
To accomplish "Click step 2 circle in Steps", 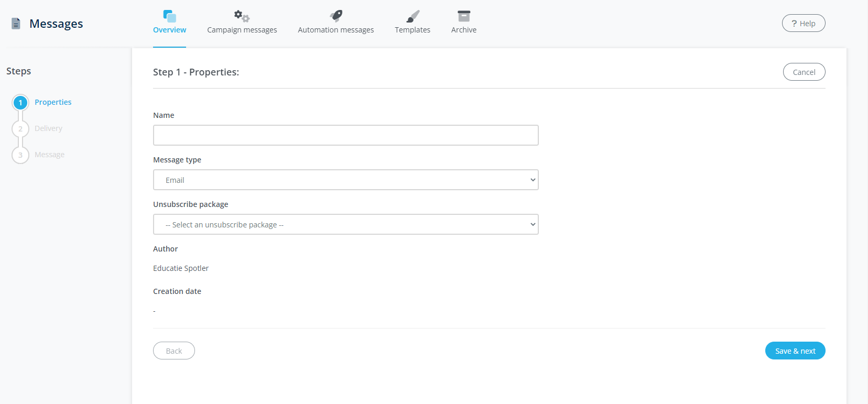I will click(20, 129).
